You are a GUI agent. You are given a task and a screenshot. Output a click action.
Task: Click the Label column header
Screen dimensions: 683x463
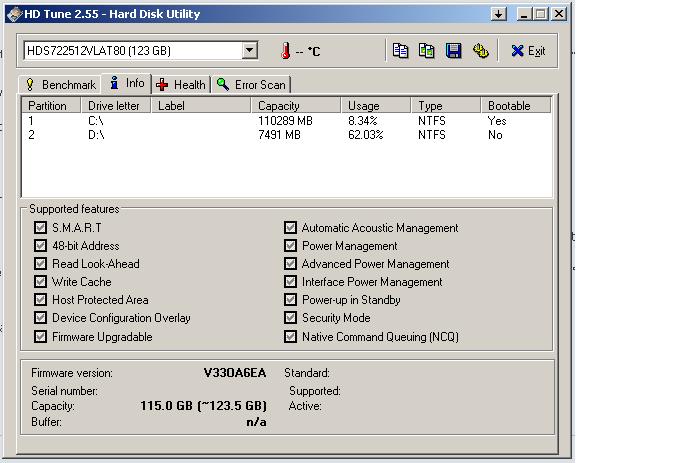point(201,106)
